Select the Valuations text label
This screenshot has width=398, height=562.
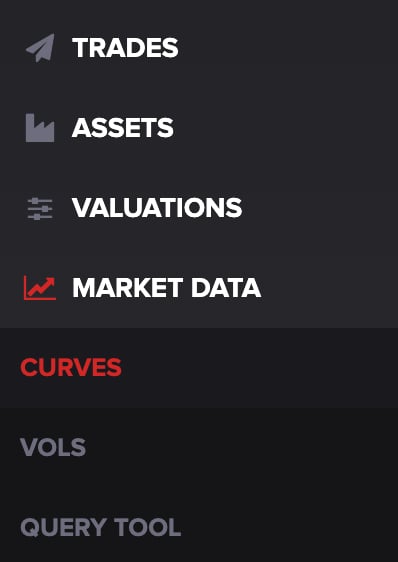(157, 208)
